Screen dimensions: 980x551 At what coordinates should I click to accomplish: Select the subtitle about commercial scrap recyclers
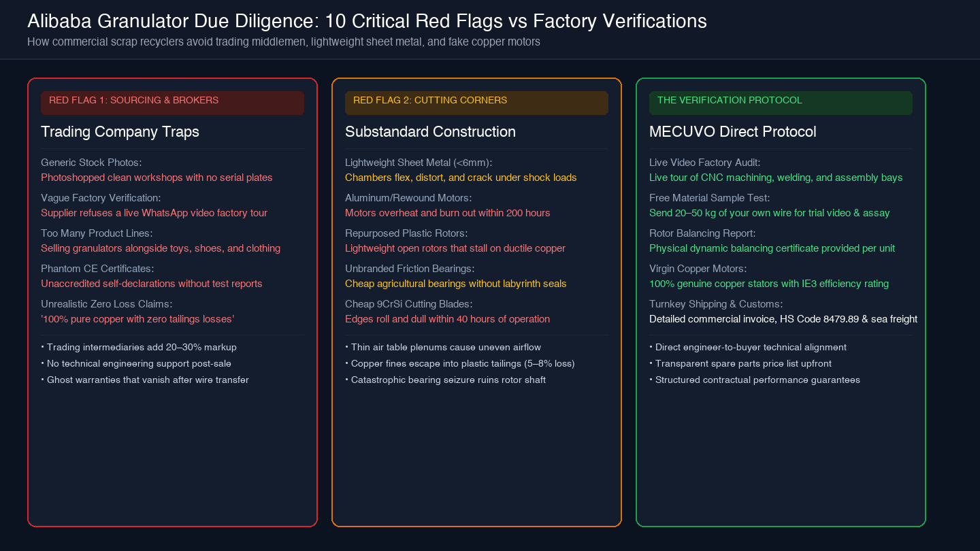[x=284, y=42]
